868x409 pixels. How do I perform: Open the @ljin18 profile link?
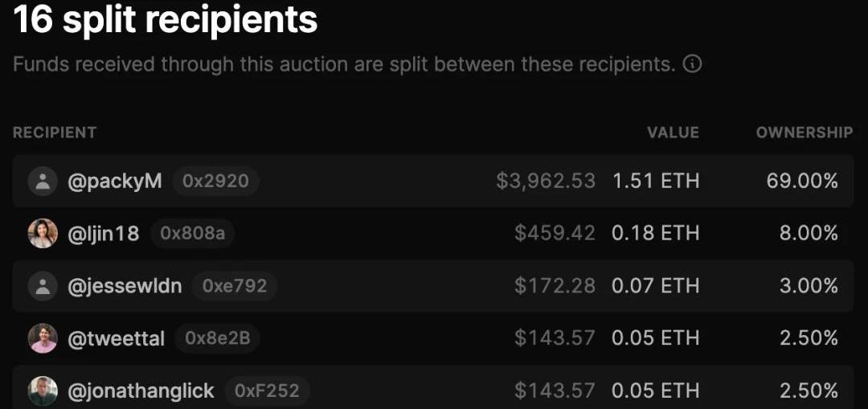pyautogui.click(x=104, y=234)
